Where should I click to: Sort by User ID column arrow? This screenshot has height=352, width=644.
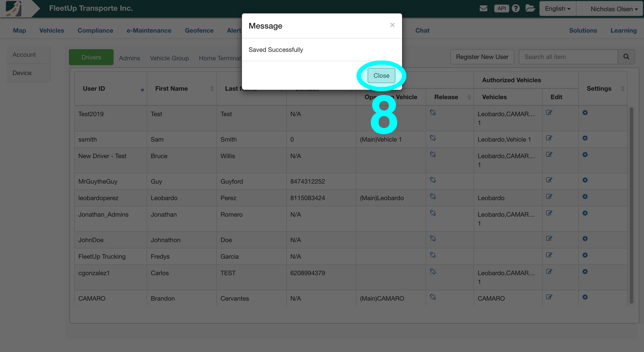coord(142,90)
